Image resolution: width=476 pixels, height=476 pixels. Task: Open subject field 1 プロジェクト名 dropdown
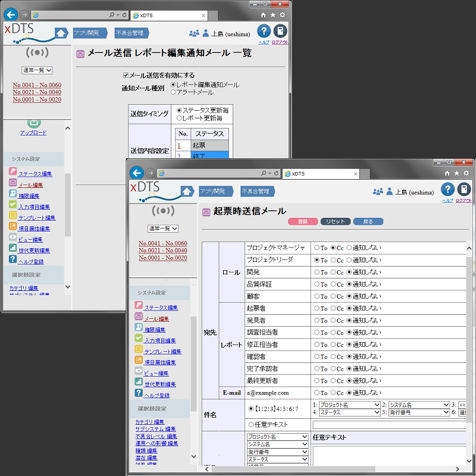[349, 405]
